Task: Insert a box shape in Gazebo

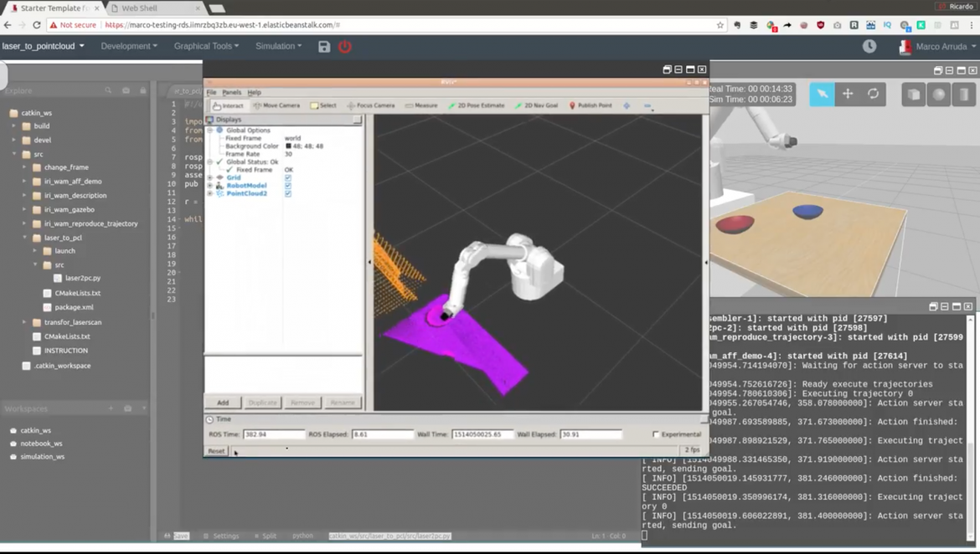Action: tap(913, 95)
